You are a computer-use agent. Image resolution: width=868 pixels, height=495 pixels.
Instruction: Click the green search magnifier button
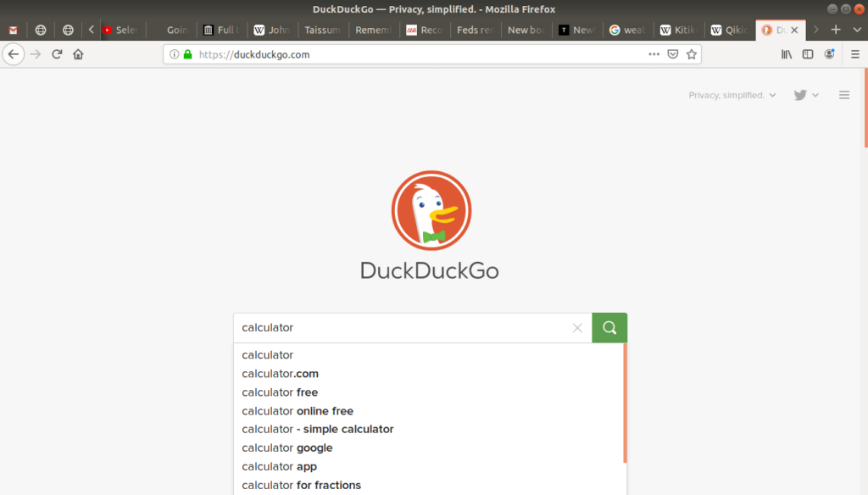point(609,328)
